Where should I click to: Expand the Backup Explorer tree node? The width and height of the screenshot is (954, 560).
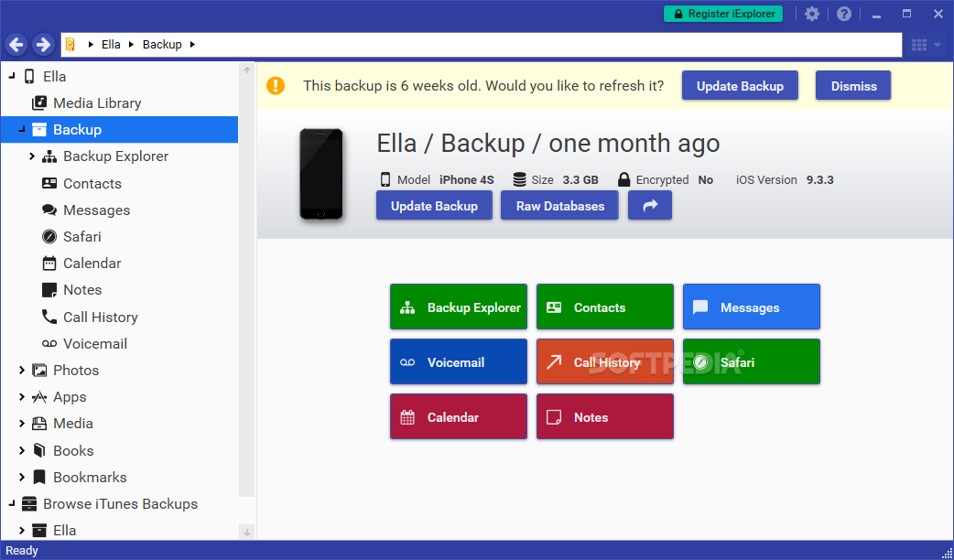[x=32, y=156]
